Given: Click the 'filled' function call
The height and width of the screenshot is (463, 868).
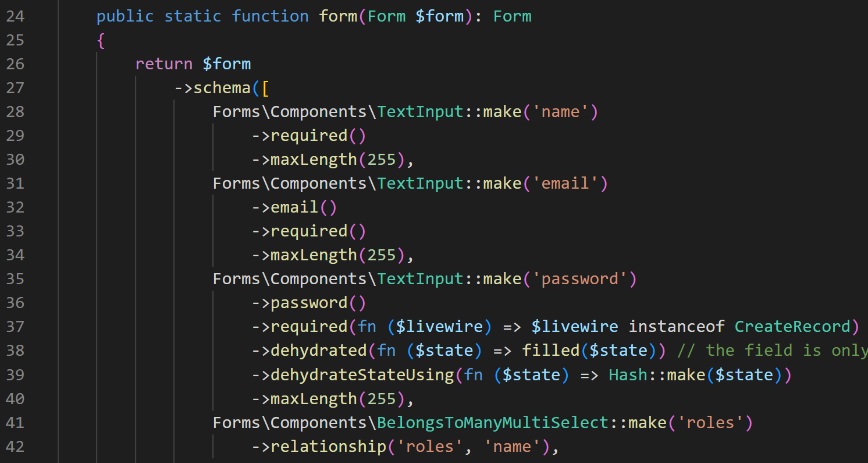Looking at the screenshot, I should (x=550, y=351).
